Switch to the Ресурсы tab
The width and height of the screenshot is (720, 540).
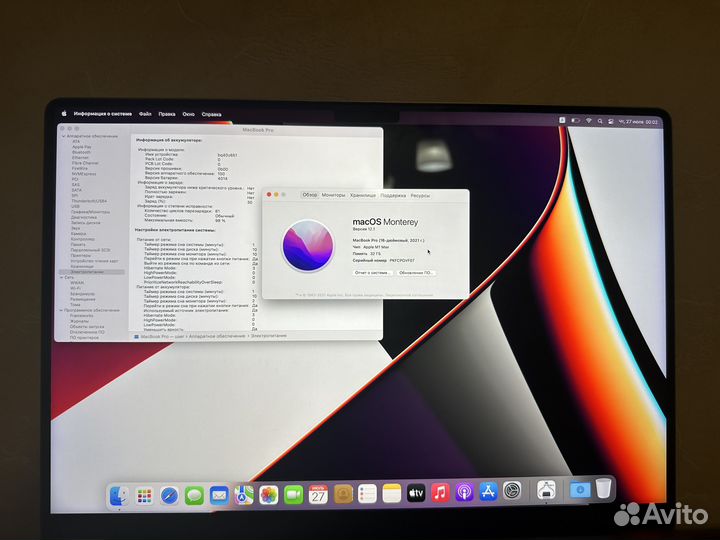[x=420, y=196]
